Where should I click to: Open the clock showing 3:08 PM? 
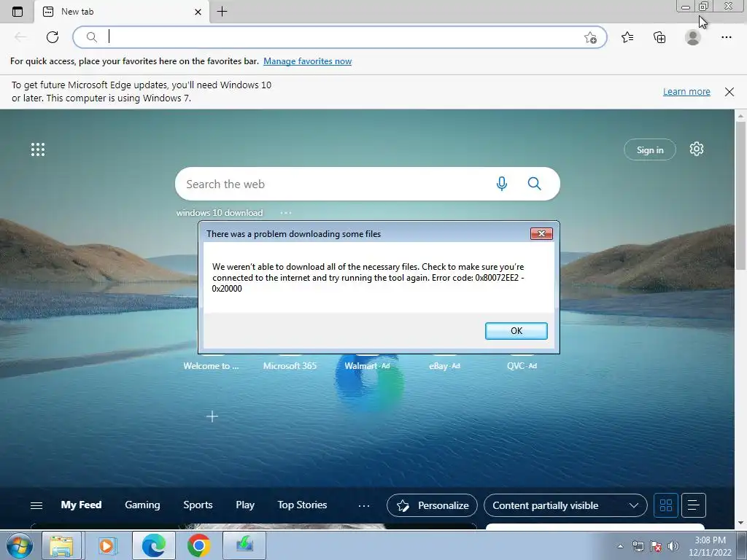(710, 546)
